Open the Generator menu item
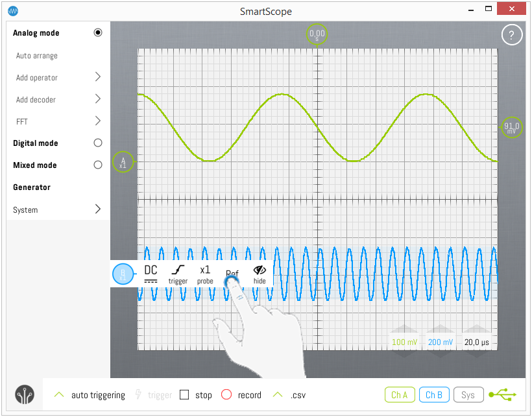This screenshot has height=417, width=532. (32, 187)
